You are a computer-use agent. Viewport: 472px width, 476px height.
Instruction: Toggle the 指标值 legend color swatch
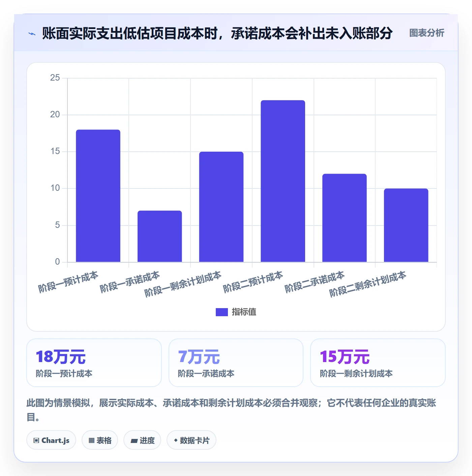[x=222, y=312]
